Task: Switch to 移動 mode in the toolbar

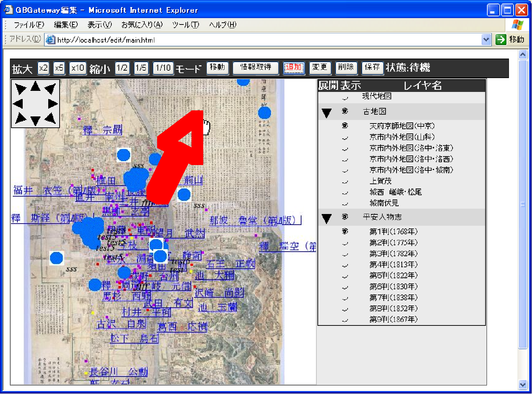Action: click(217, 67)
